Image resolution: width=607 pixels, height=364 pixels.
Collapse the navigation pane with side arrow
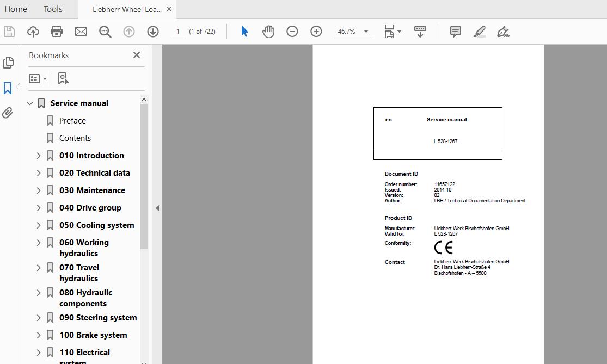157,208
